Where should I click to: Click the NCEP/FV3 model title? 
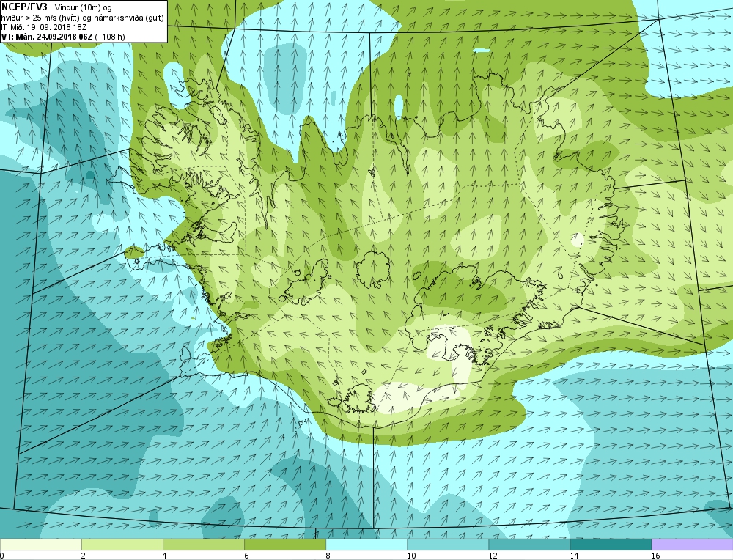tap(24, 7)
